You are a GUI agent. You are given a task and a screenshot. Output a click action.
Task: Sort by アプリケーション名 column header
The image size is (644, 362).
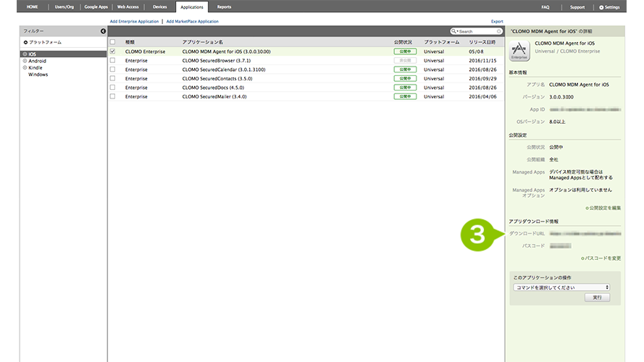pyautogui.click(x=203, y=42)
